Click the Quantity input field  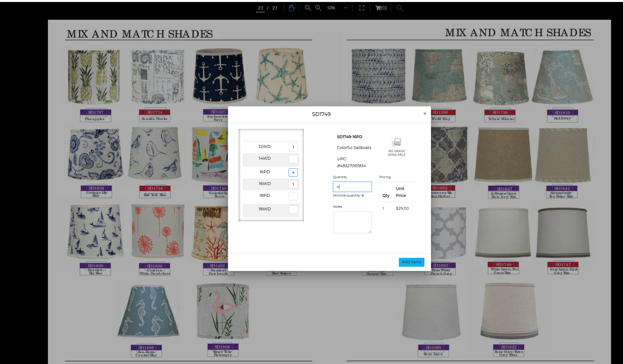[x=352, y=187]
